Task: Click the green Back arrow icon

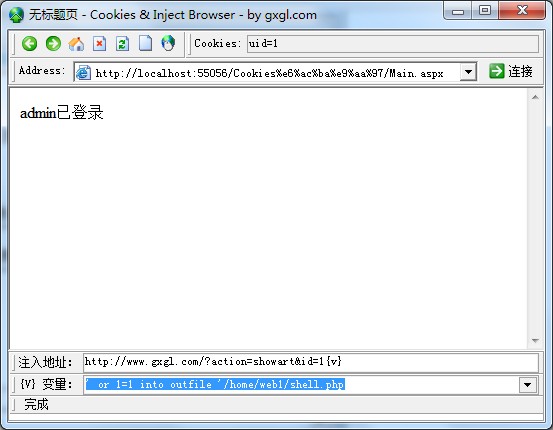Action: tap(29, 44)
